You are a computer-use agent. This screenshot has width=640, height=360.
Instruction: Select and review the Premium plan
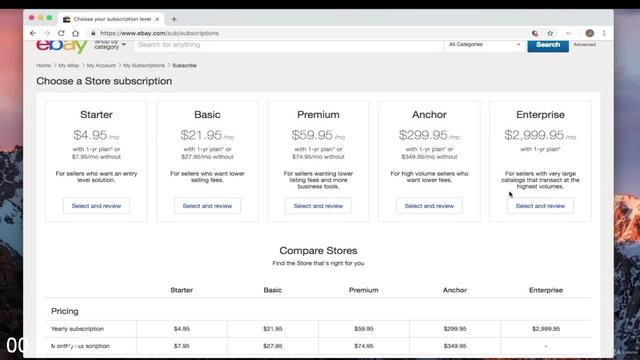click(318, 206)
